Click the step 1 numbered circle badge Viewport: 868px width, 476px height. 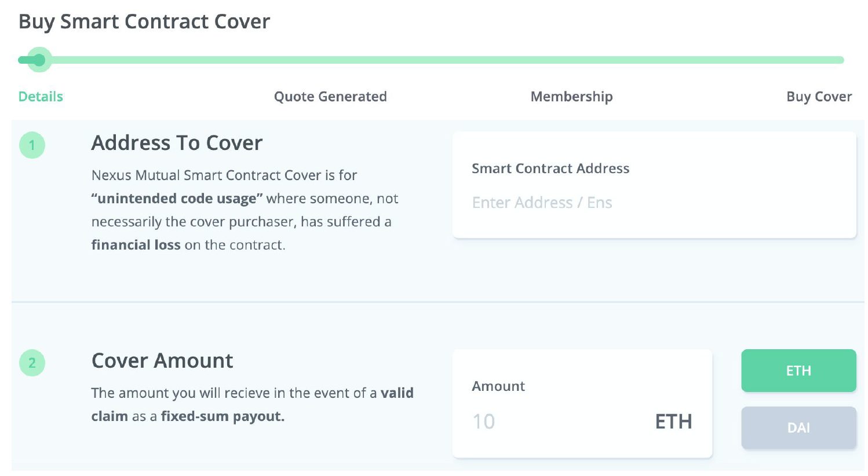[x=32, y=145]
